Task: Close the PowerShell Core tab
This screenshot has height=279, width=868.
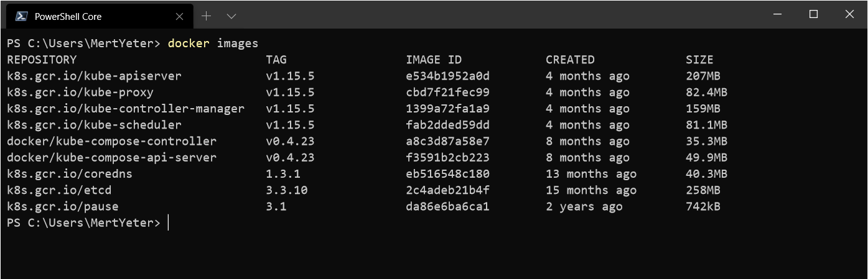Action: pos(180,16)
